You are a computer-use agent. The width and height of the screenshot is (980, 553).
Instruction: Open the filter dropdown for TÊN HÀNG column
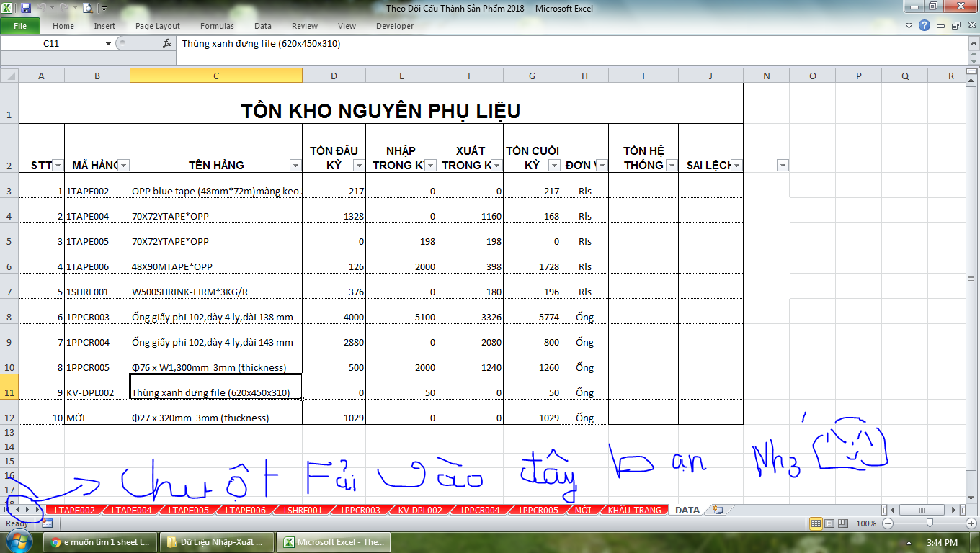[x=295, y=166]
